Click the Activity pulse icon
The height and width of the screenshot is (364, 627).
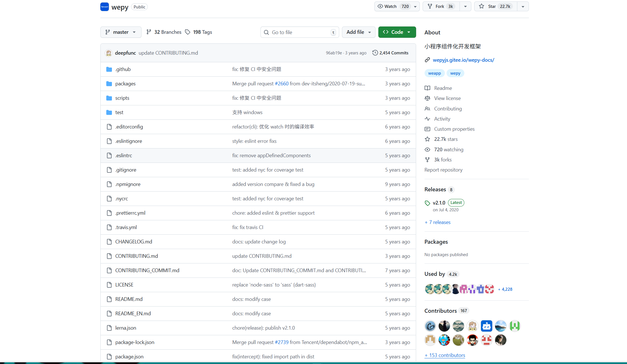(x=427, y=119)
